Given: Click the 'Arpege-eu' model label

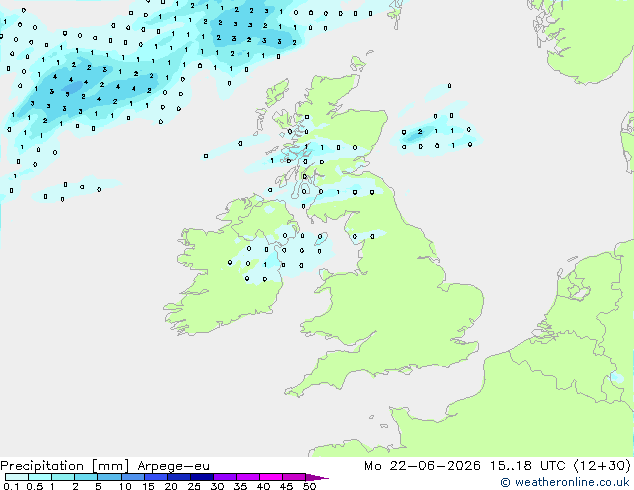Looking at the screenshot, I should [173, 467].
